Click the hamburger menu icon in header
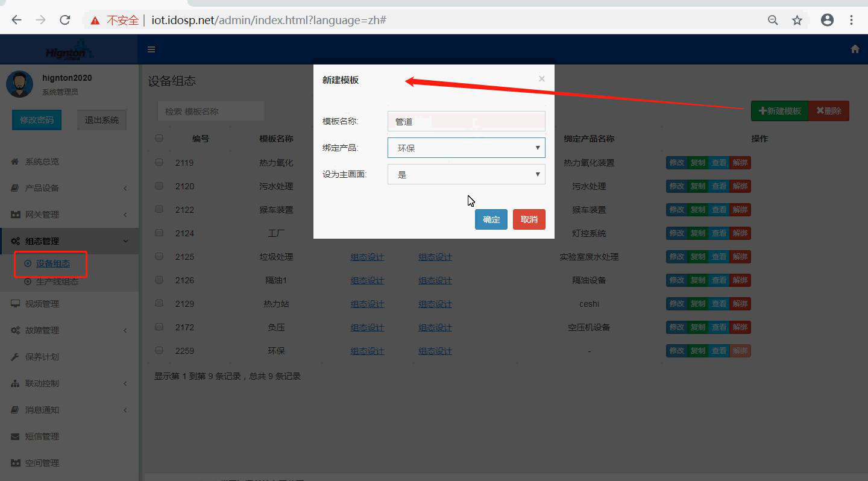This screenshot has height=481, width=868. point(151,49)
